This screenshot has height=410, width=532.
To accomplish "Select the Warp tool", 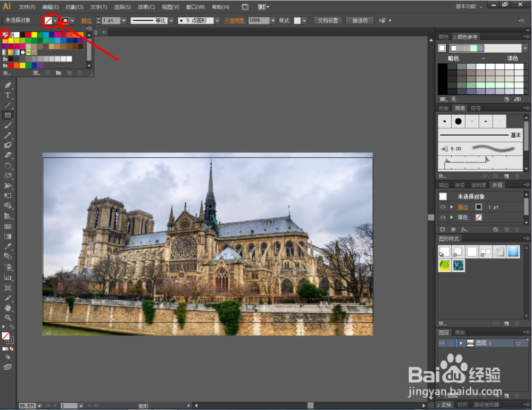I will coord(7,186).
